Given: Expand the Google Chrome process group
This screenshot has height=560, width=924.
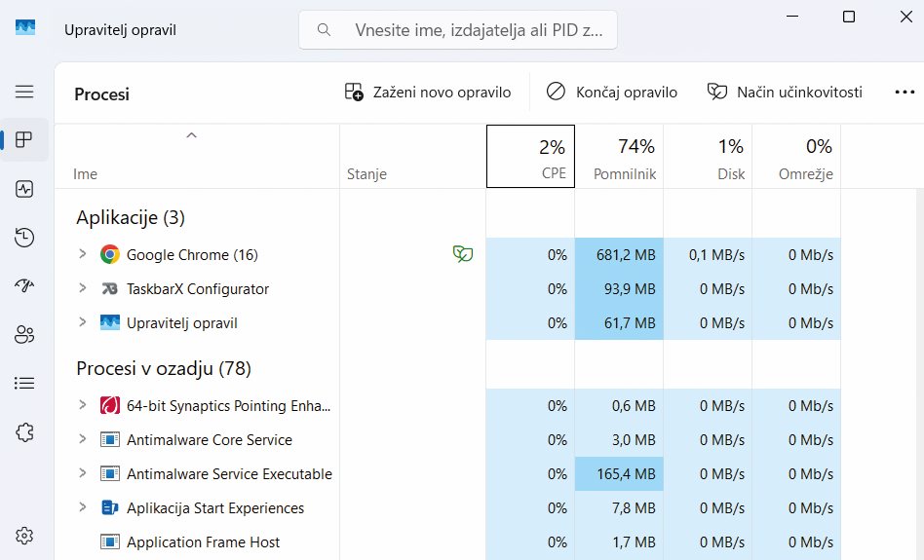Looking at the screenshot, I should click(83, 254).
